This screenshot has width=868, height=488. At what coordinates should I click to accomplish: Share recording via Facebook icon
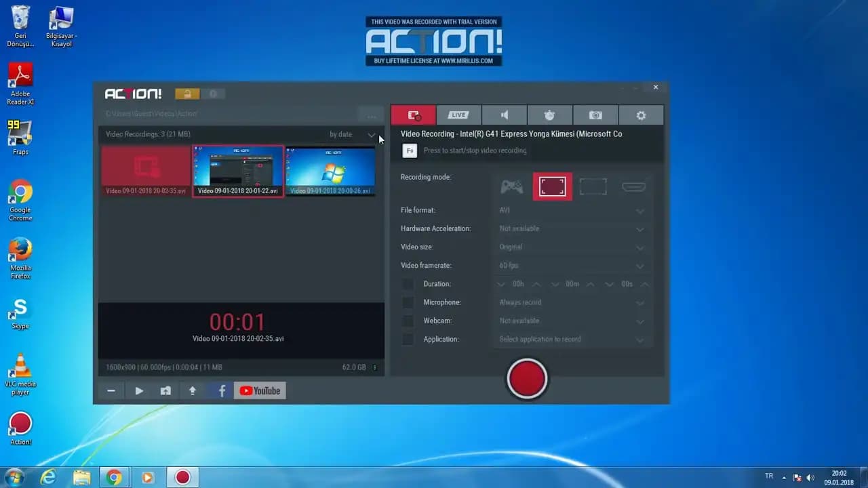pos(221,390)
